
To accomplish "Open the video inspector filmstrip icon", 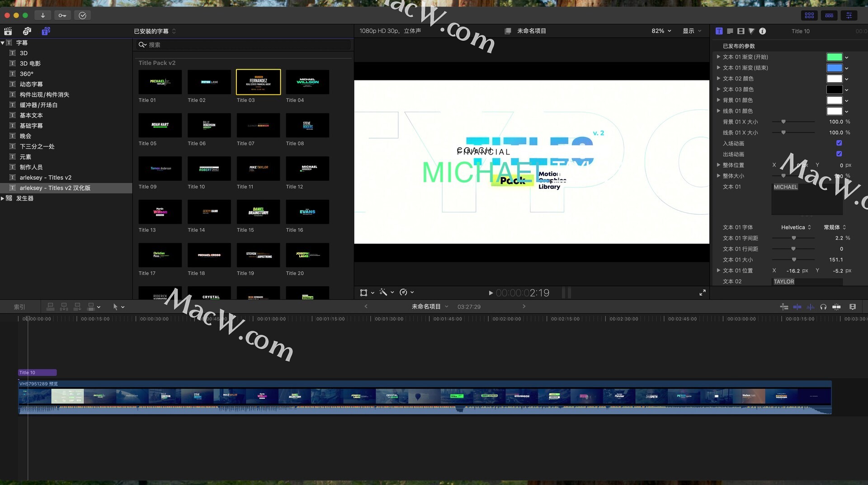I will [741, 31].
